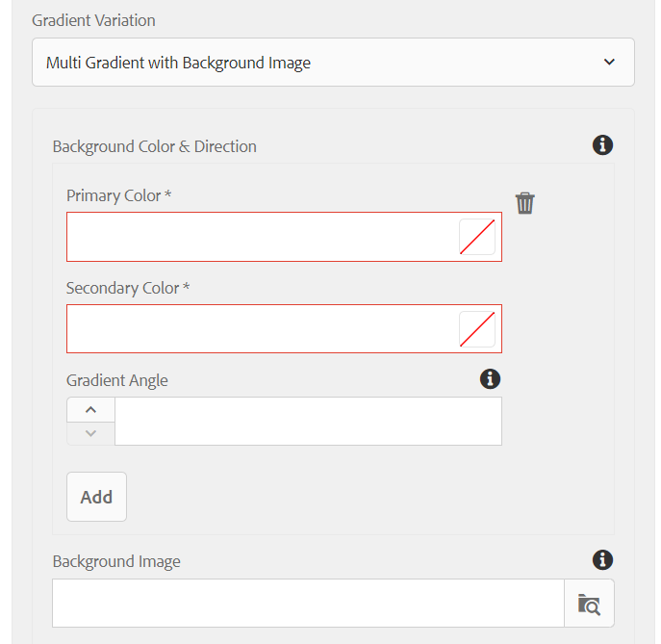Show info for Background Color & Direction
661x644 pixels.
(602, 145)
